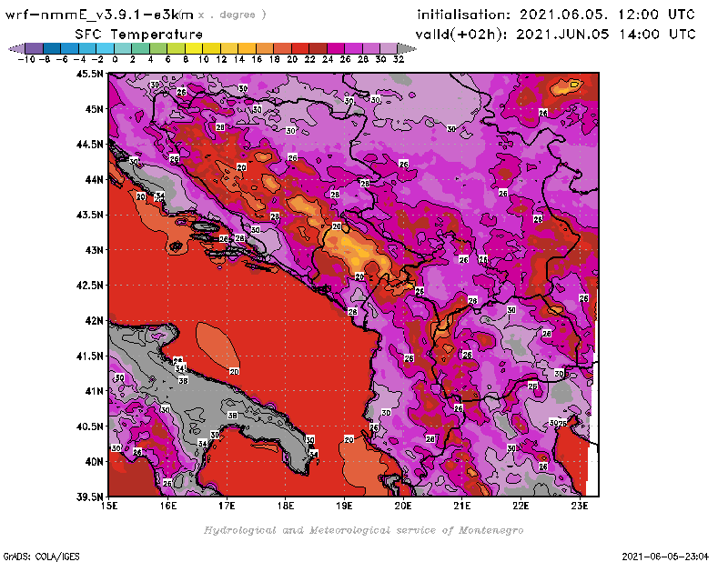Click the 'valid(+02h): 2021.JUN.05 14:00 UTC' text

555,35
